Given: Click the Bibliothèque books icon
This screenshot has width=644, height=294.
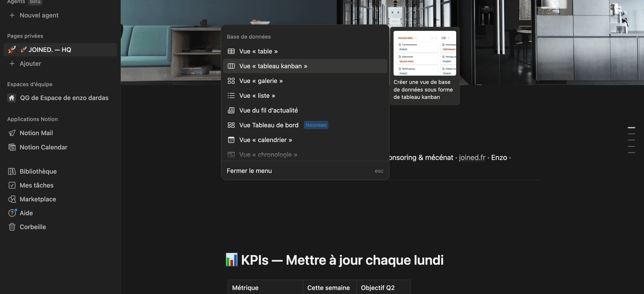Looking at the screenshot, I should click(x=12, y=171).
